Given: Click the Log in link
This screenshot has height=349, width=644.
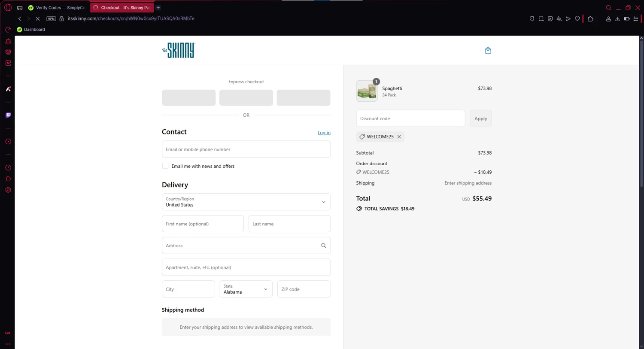Looking at the screenshot, I should (324, 133).
